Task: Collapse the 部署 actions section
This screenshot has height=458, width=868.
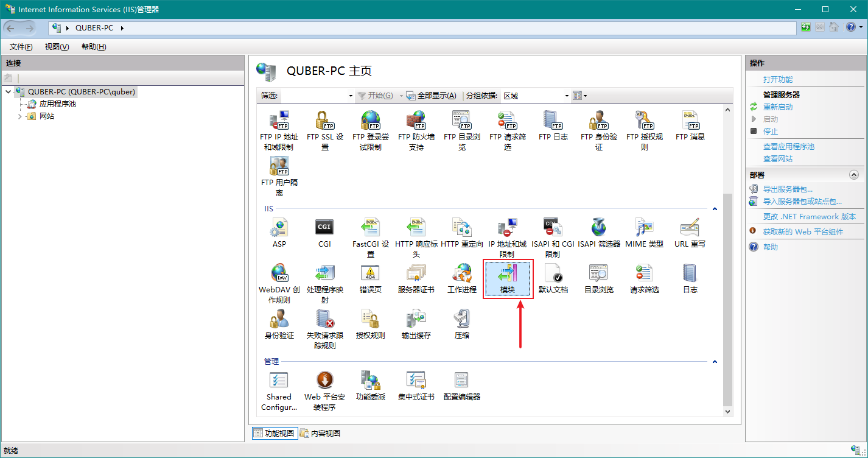Action: [853, 175]
